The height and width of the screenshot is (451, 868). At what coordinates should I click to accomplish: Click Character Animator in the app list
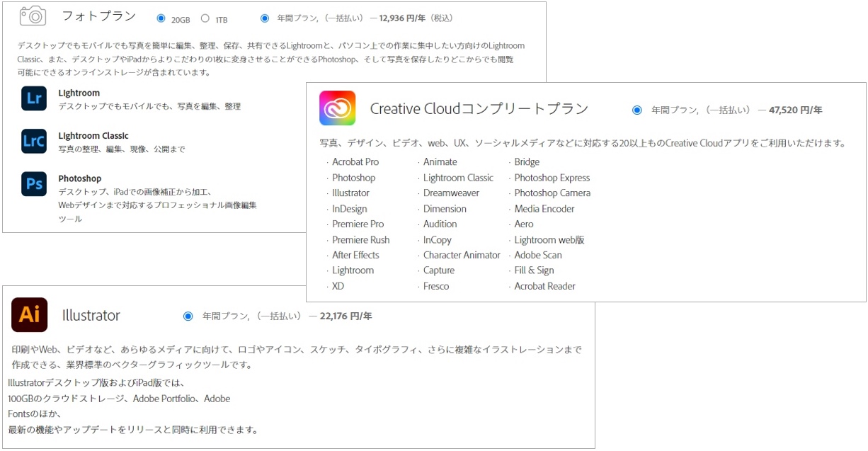coord(462,255)
